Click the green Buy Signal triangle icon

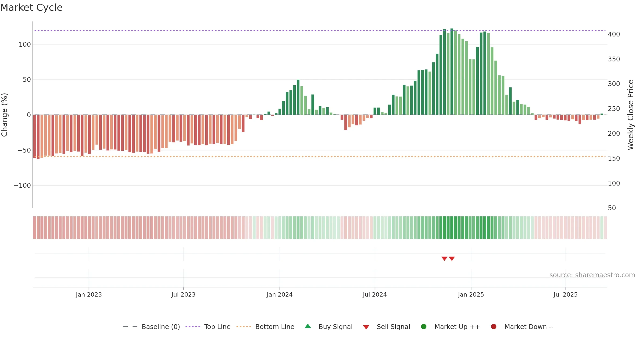(308, 326)
